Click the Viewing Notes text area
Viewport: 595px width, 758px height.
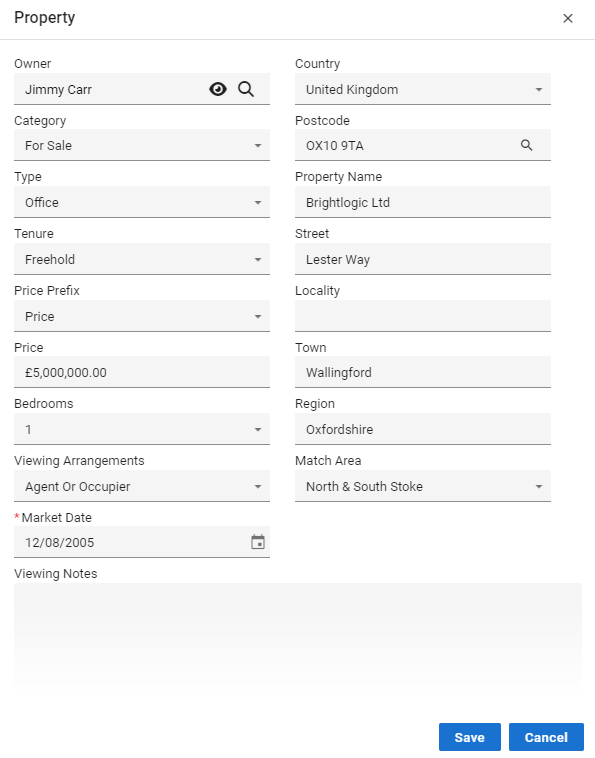click(x=298, y=638)
